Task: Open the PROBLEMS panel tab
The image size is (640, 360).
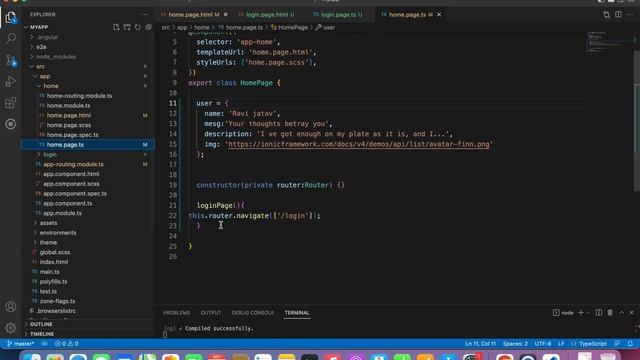Action: [177, 313]
